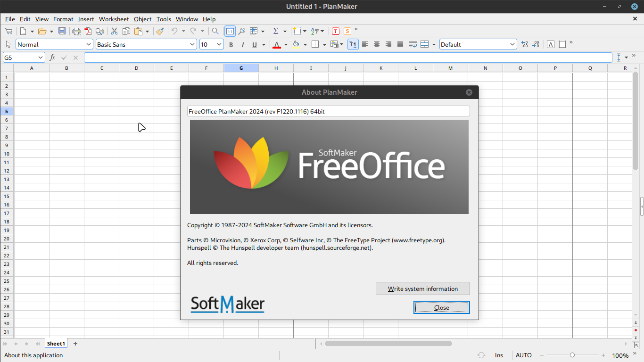Click the Close button in About dialog
The image size is (644, 362).
(x=442, y=307)
